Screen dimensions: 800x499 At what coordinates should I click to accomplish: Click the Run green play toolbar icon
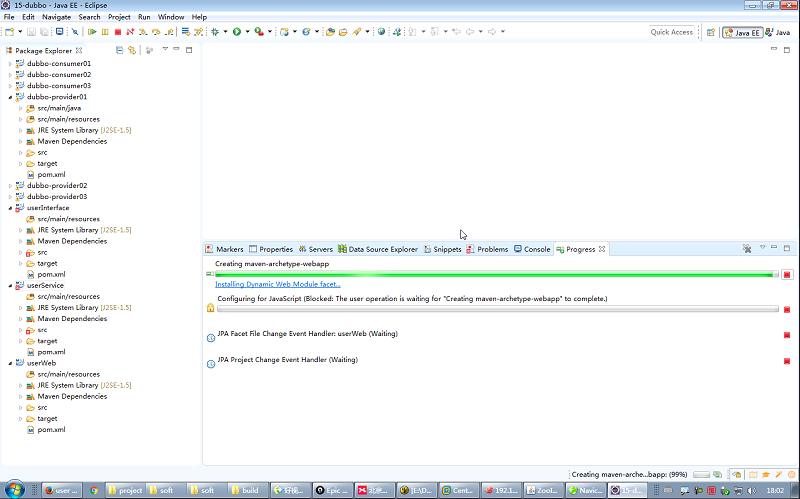click(x=236, y=32)
